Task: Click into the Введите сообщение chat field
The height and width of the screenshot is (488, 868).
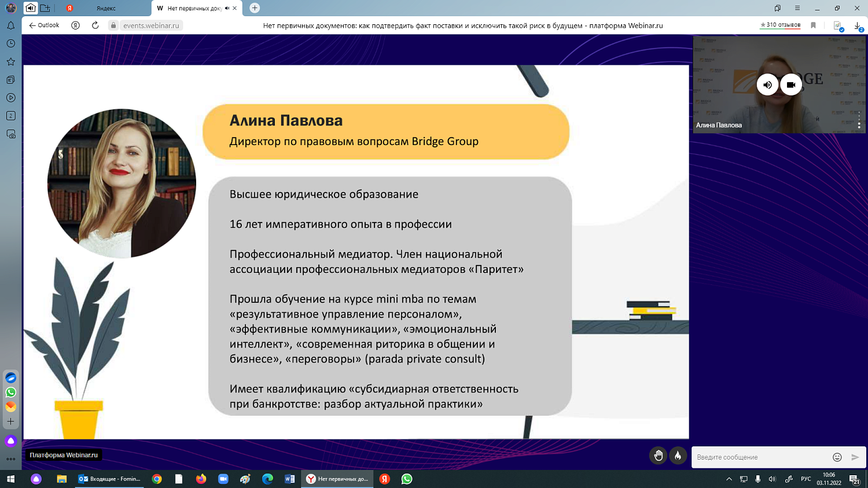Action: (x=761, y=457)
